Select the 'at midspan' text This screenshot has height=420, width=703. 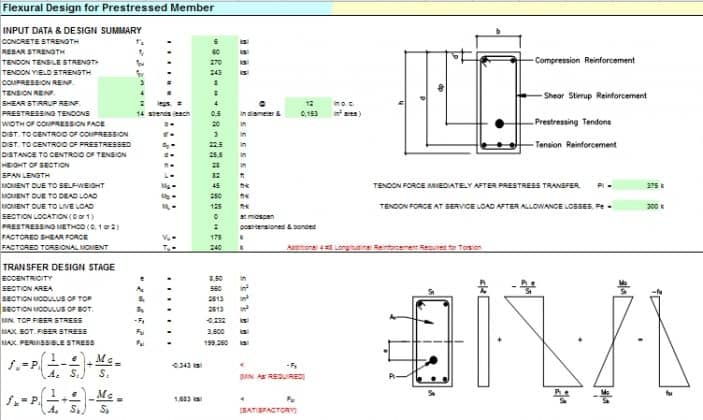(x=257, y=216)
